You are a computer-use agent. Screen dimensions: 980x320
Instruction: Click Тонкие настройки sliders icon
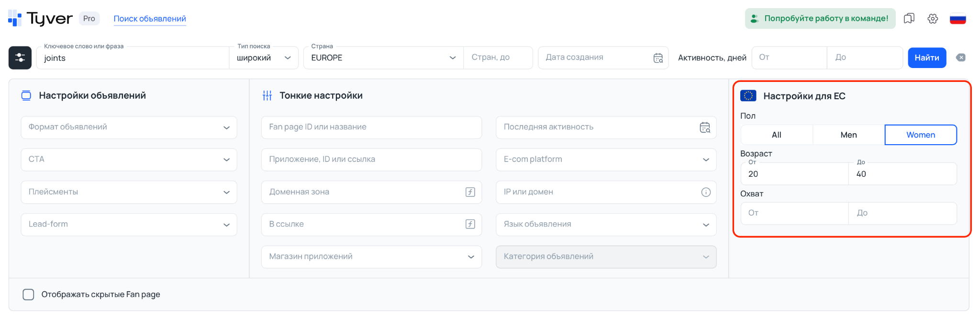click(x=267, y=96)
